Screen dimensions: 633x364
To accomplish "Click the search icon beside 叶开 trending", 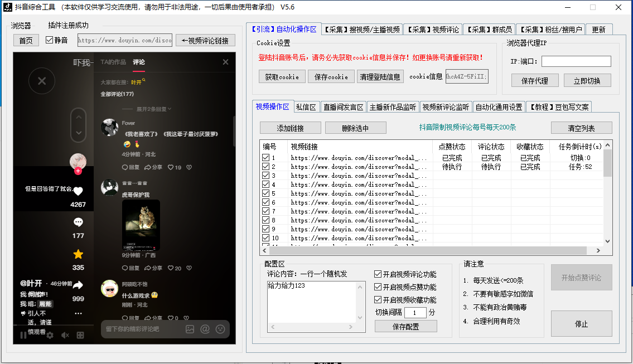I will pyautogui.click(x=144, y=80).
